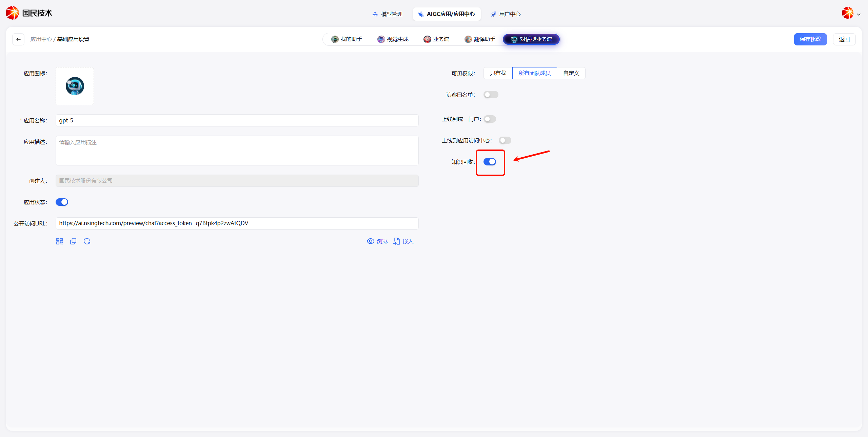Click the user avatar in top right

point(847,13)
